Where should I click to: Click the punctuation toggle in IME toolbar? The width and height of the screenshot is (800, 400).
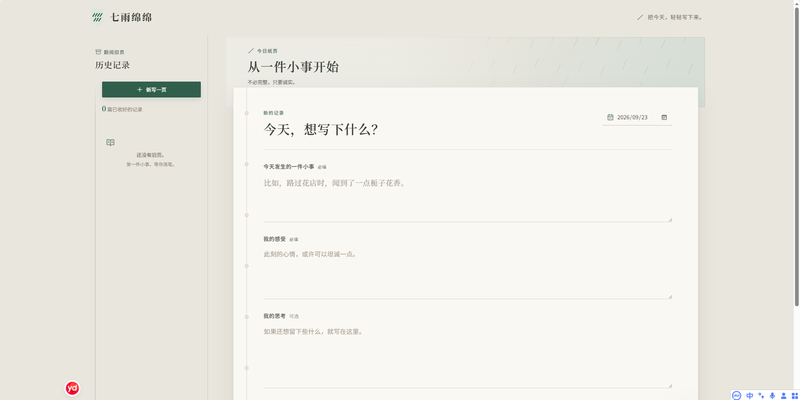coord(761,395)
